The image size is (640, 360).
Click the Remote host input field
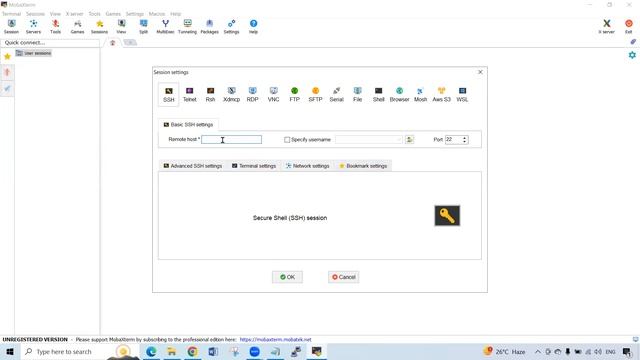point(231,140)
